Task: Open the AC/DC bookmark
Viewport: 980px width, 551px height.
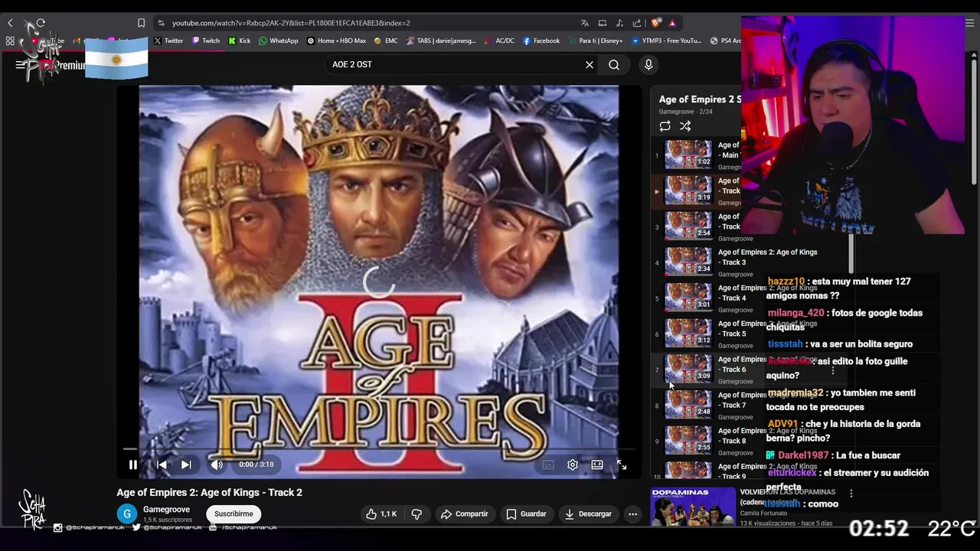Action: (x=499, y=41)
